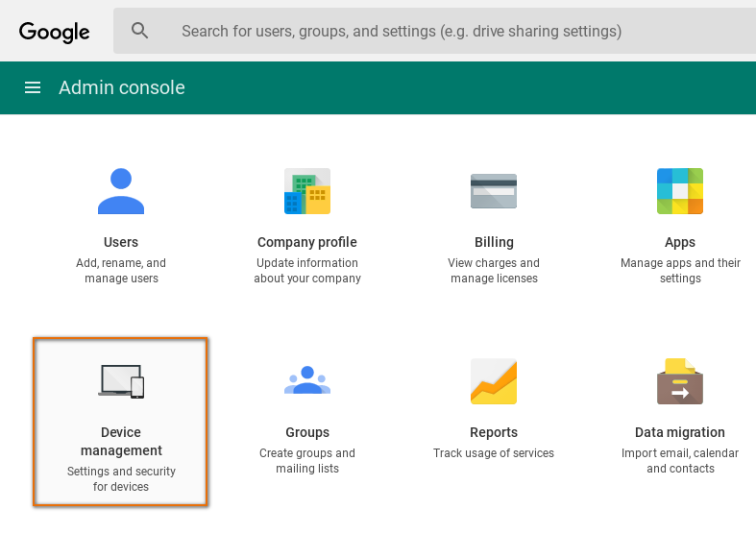Click 'Track usage of services' text

(x=494, y=453)
